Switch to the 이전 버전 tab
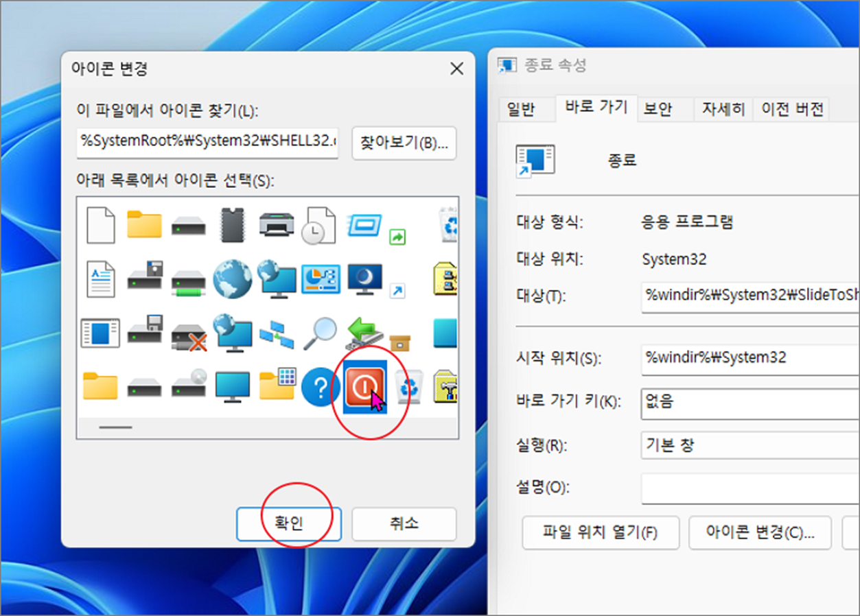Viewport: 860px width, 616px height. 792,109
